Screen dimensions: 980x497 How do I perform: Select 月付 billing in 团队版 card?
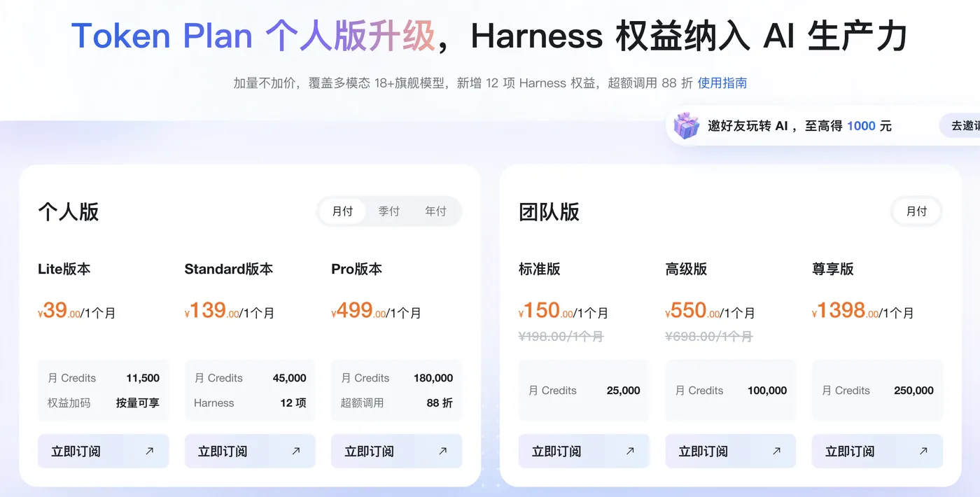(x=916, y=211)
